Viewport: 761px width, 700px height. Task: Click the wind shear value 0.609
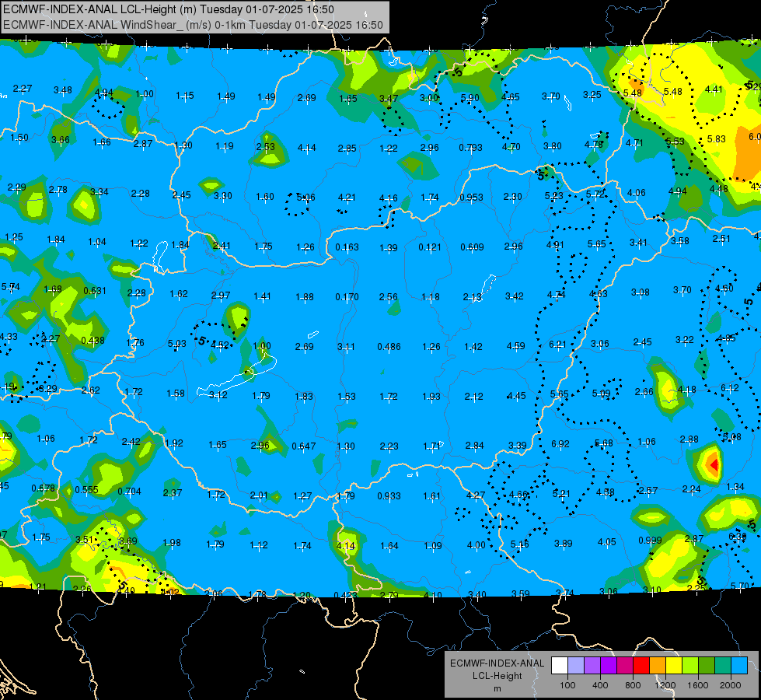point(473,247)
